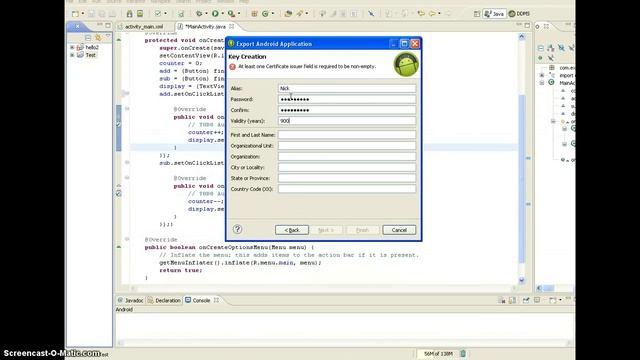640x360 pixels.
Task: Select the MainActivity.java editor tab
Action: 205,27
